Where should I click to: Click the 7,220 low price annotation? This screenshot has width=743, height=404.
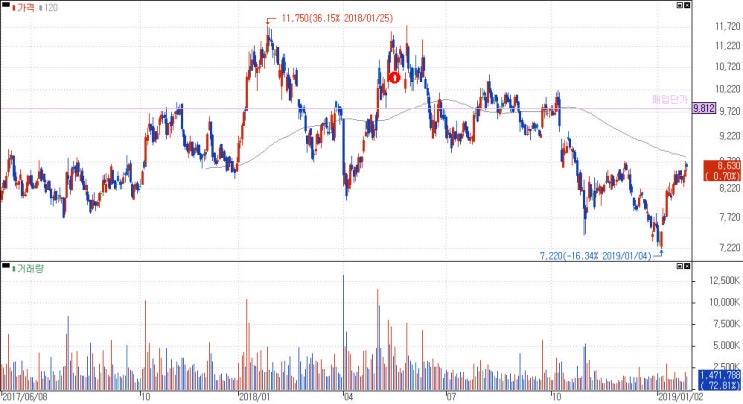point(596,256)
